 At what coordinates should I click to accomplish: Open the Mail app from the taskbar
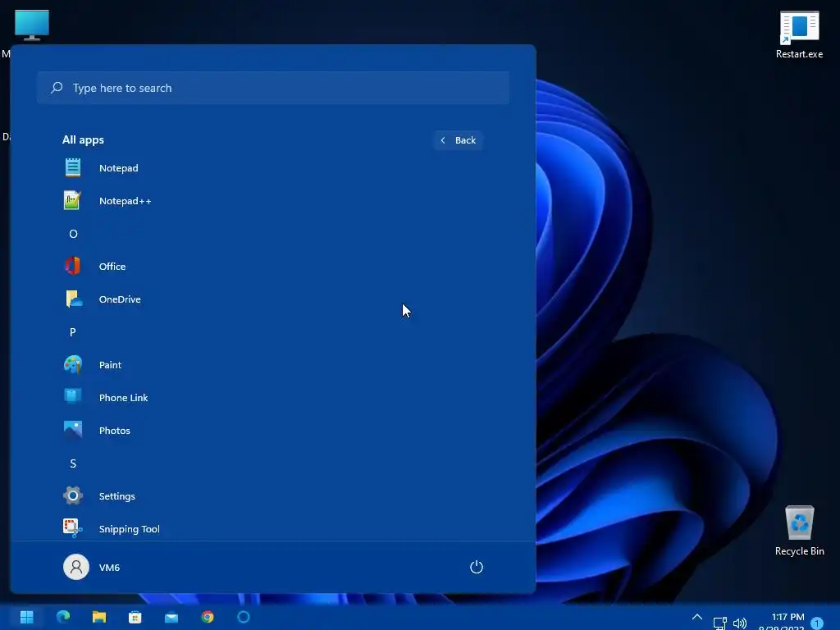[x=171, y=617]
